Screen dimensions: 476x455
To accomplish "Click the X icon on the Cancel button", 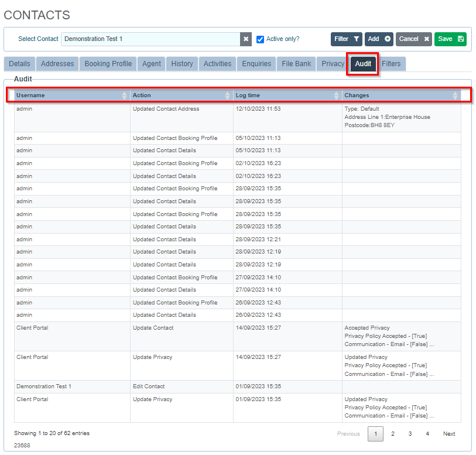I will [x=426, y=39].
